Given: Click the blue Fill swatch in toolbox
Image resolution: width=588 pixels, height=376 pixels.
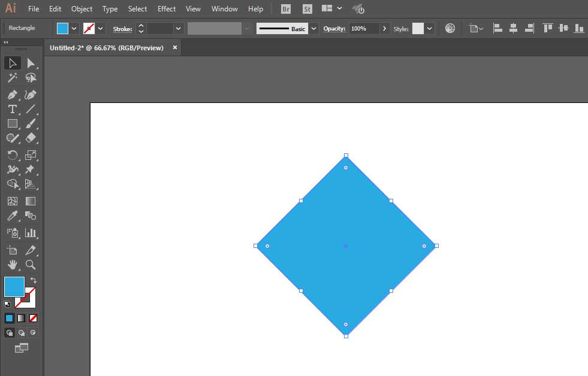Looking at the screenshot, I should pos(14,287).
